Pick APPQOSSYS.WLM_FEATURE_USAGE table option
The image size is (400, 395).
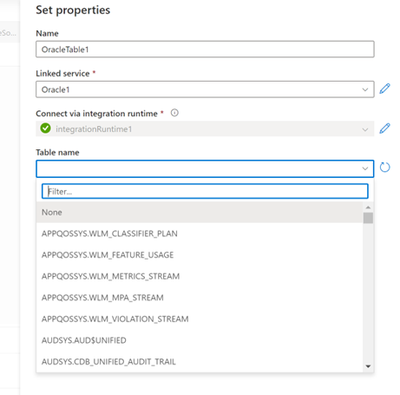pos(200,255)
